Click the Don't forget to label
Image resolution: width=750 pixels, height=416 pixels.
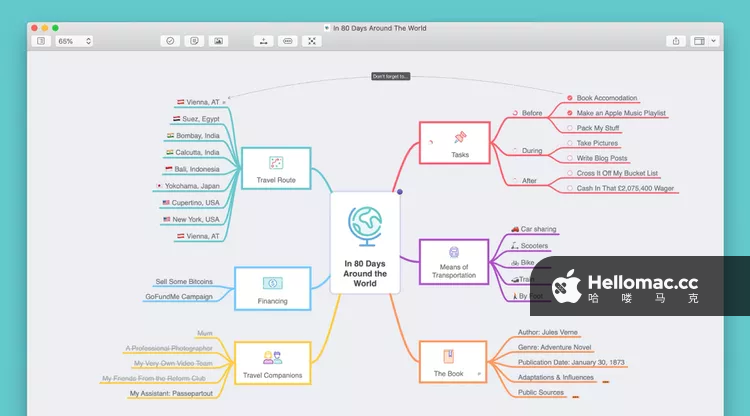pyautogui.click(x=390, y=76)
